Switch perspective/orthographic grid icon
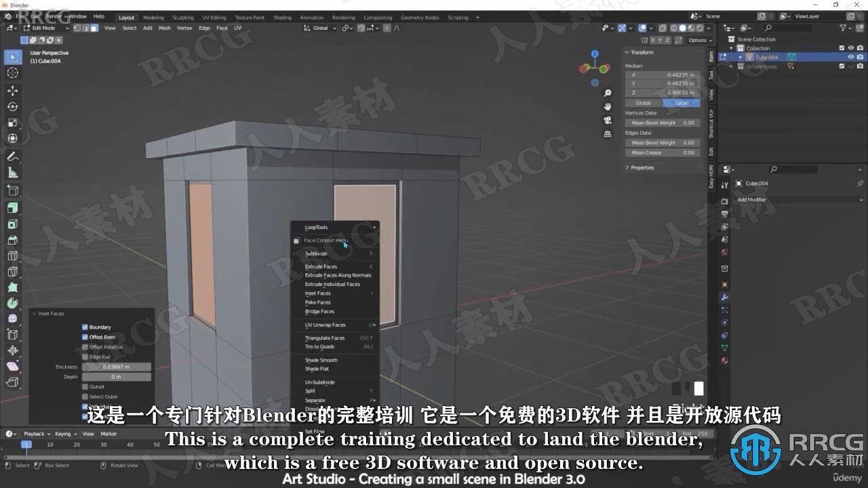868x488 pixels. [608, 134]
